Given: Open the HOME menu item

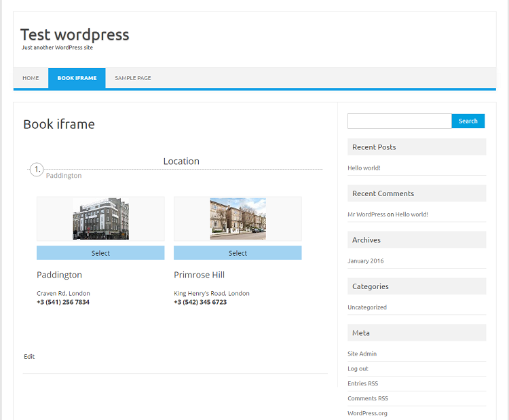Looking at the screenshot, I should click(x=31, y=78).
